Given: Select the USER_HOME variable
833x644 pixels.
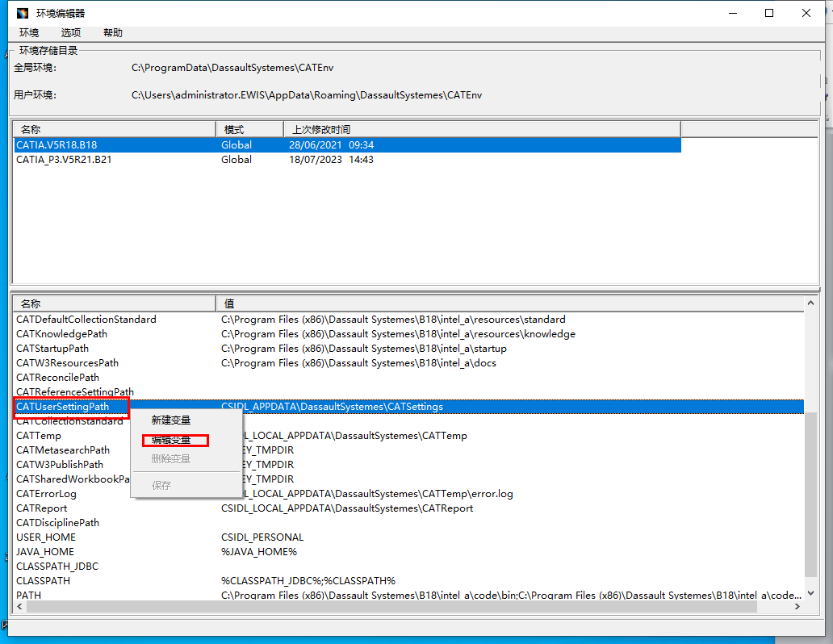Looking at the screenshot, I should tap(46, 537).
